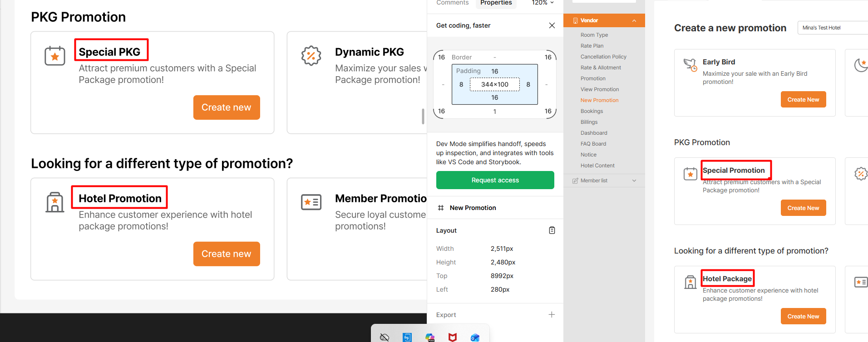Click the Early Bird icon
868x342 pixels.
[x=690, y=65]
